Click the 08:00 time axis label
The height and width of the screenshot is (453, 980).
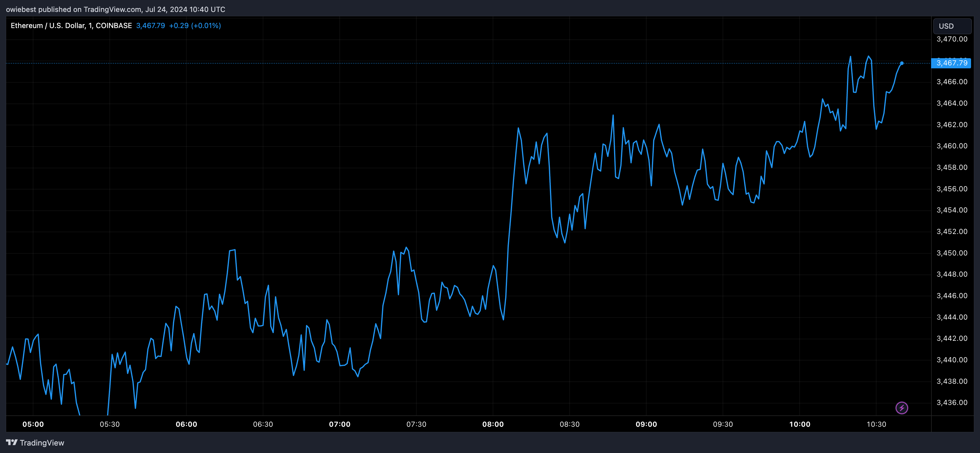[493, 424]
